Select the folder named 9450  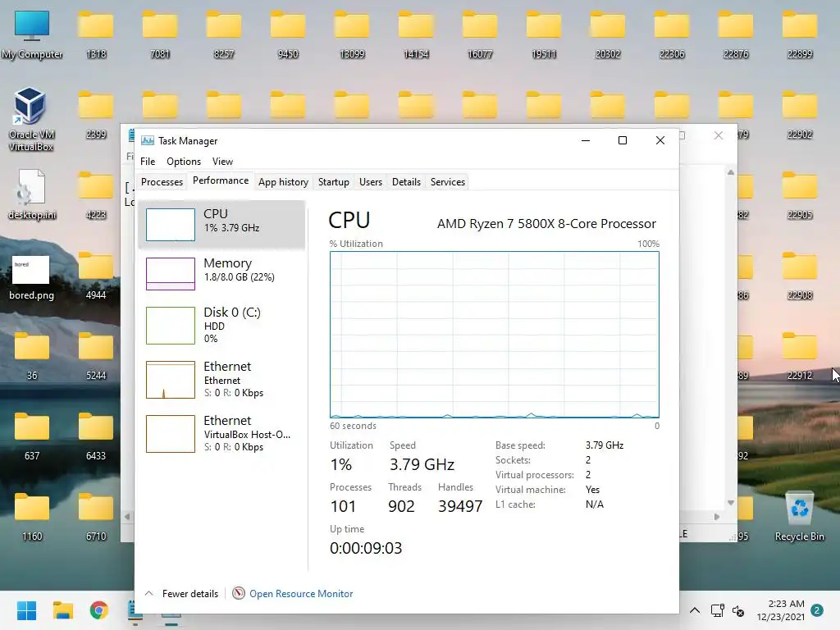coord(288,34)
